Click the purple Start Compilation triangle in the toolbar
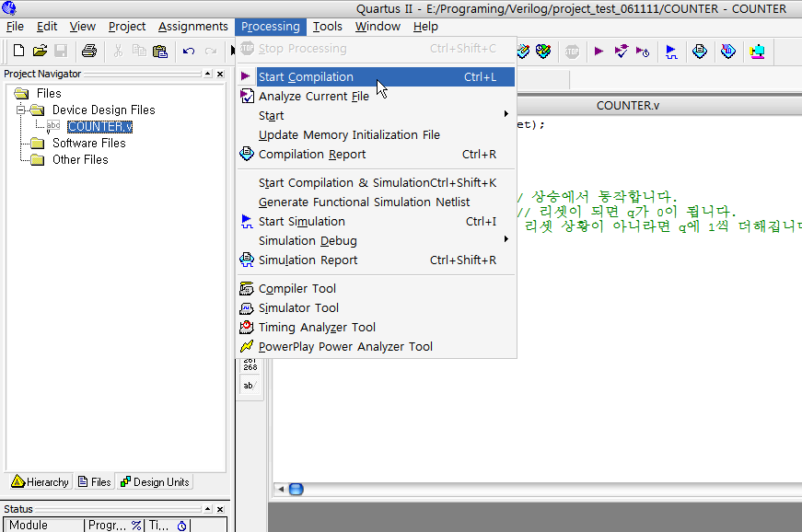This screenshot has height=532, width=802. 599,52
